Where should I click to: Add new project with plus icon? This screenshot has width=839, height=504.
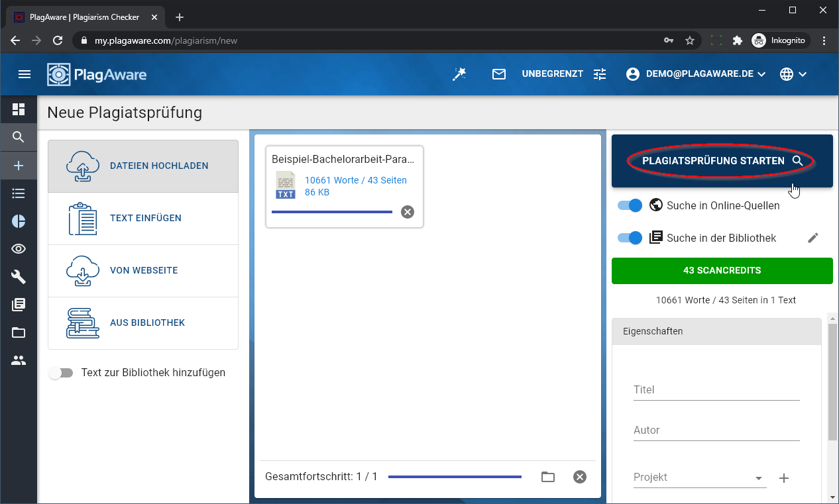(784, 478)
